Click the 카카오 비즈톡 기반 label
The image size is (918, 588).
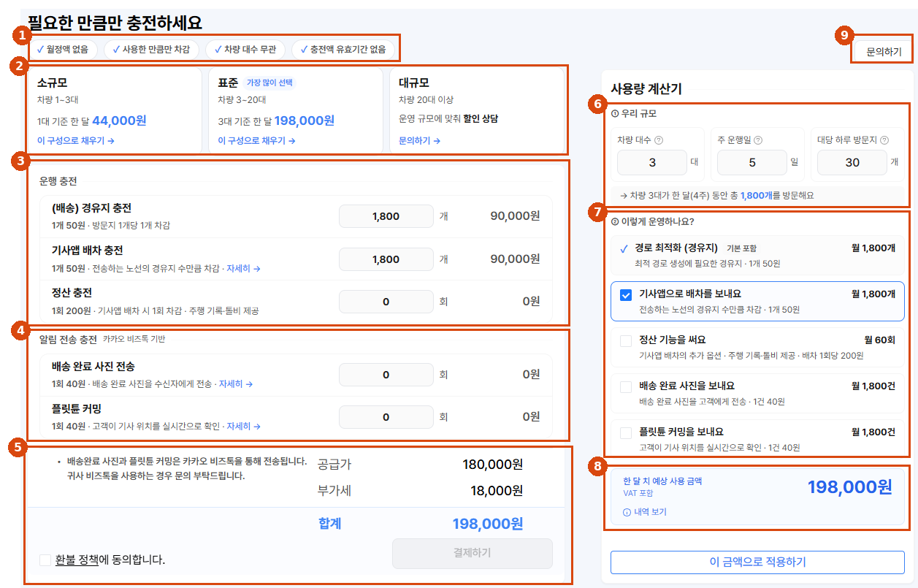(x=134, y=339)
